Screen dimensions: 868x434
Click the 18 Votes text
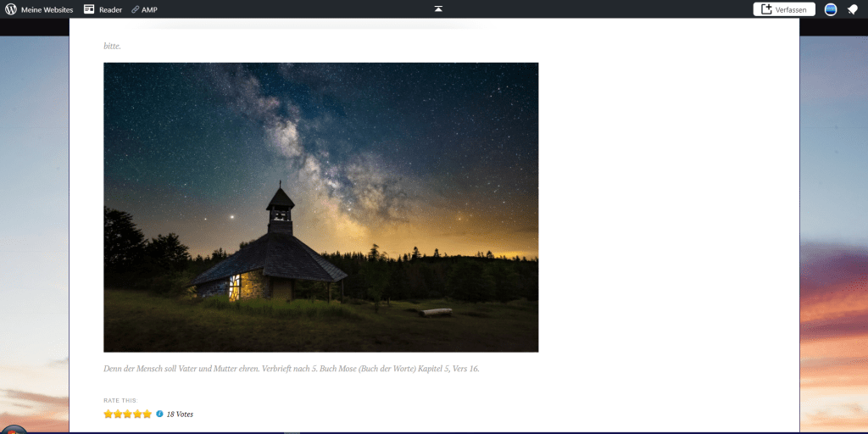click(180, 415)
